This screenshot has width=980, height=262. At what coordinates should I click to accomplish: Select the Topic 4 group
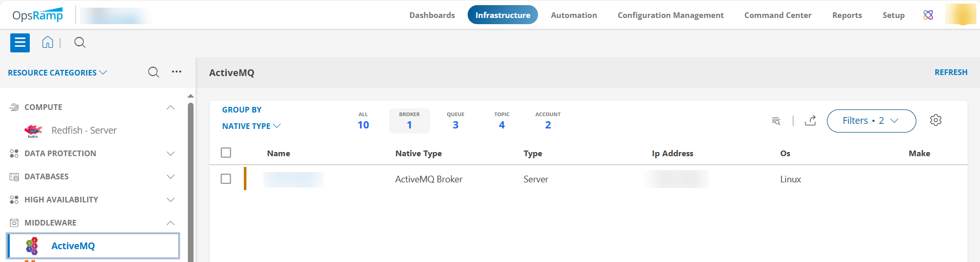coord(502,121)
